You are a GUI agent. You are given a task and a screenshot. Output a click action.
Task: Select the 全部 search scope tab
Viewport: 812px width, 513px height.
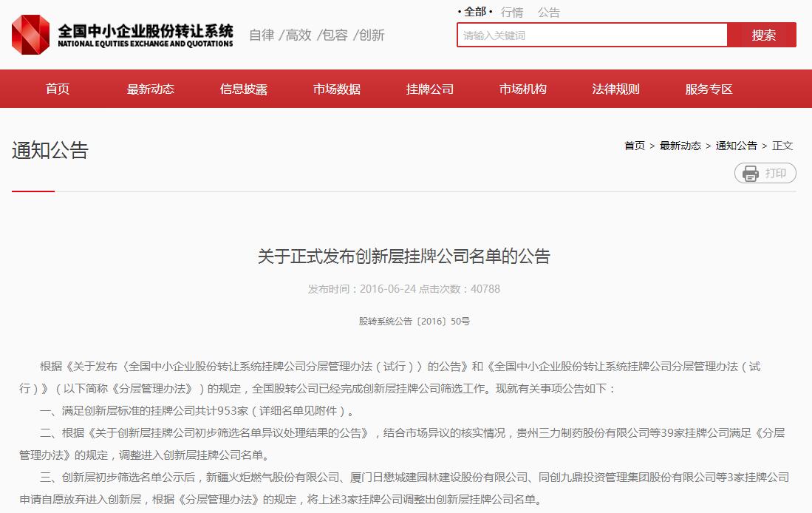[x=475, y=12]
